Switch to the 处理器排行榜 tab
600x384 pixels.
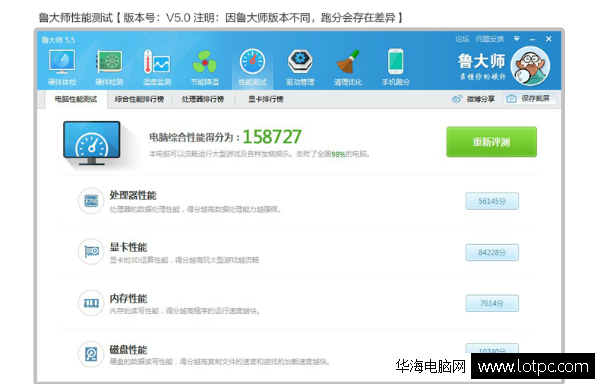pyautogui.click(x=202, y=99)
